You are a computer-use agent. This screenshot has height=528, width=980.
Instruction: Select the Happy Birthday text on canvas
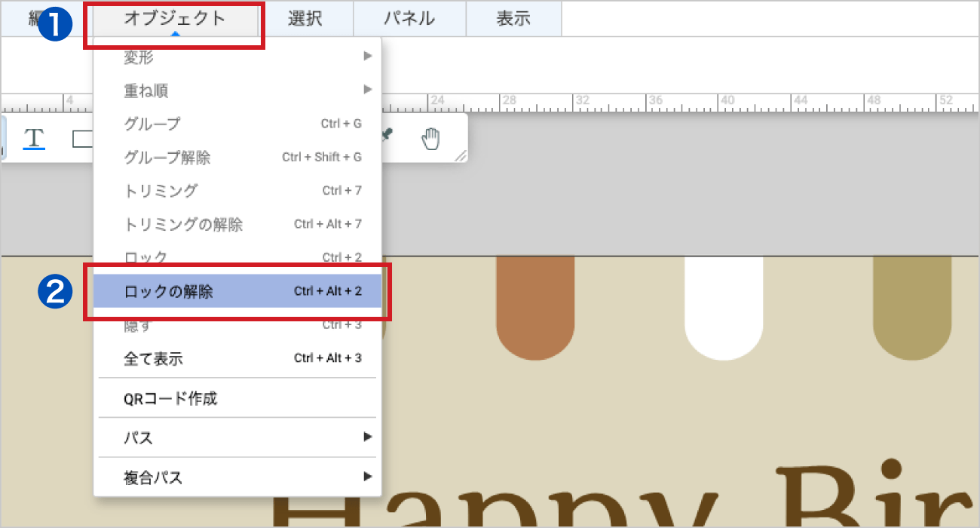(626, 494)
